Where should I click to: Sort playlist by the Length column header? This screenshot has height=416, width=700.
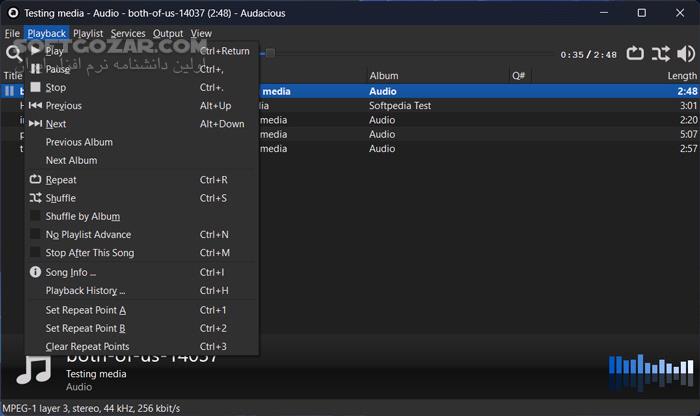coord(681,76)
